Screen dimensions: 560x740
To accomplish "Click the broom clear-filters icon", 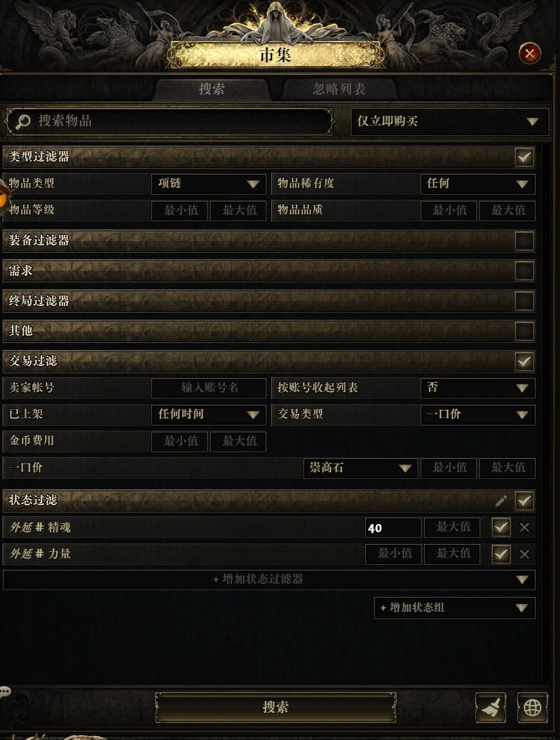I will [490, 707].
